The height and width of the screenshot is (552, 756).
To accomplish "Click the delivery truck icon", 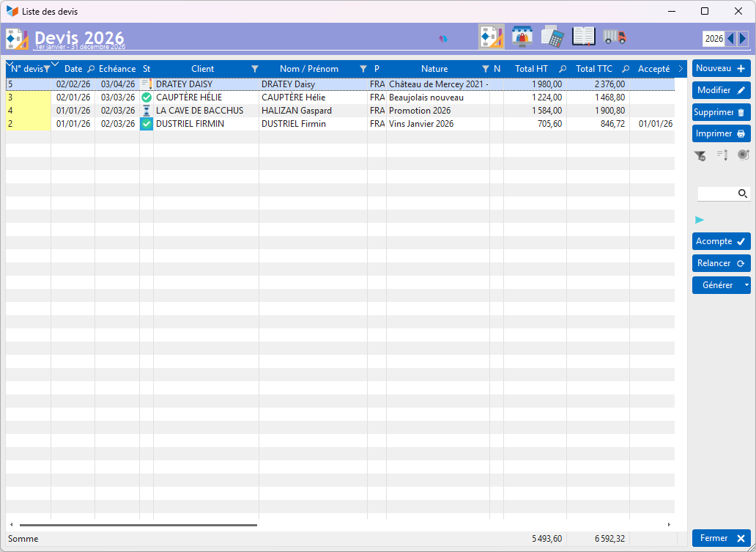I will [x=615, y=37].
